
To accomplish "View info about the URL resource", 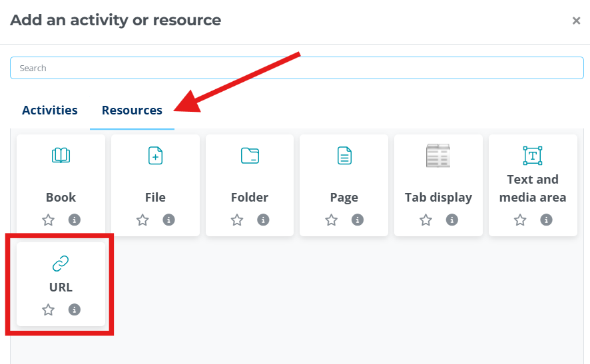I will pyautogui.click(x=75, y=310).
